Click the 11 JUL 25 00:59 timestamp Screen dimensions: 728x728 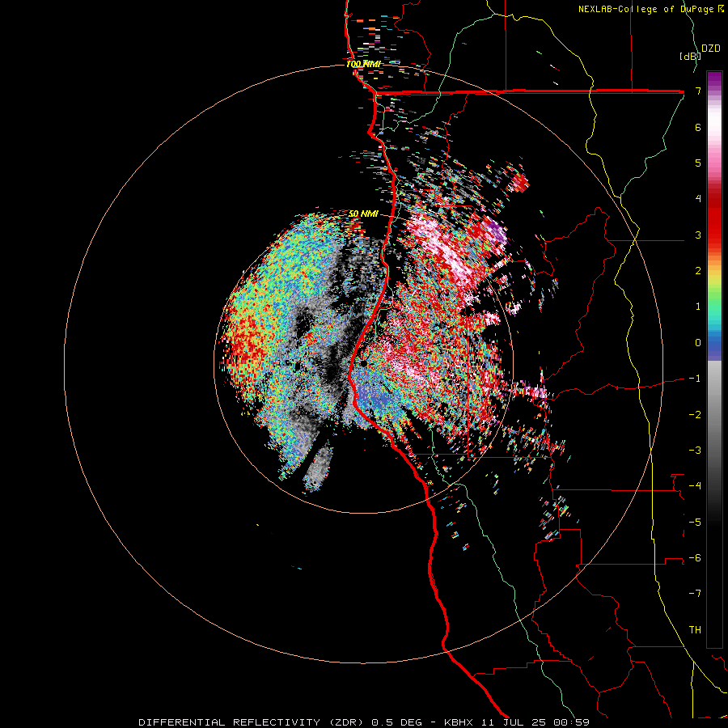click(535, 722)
